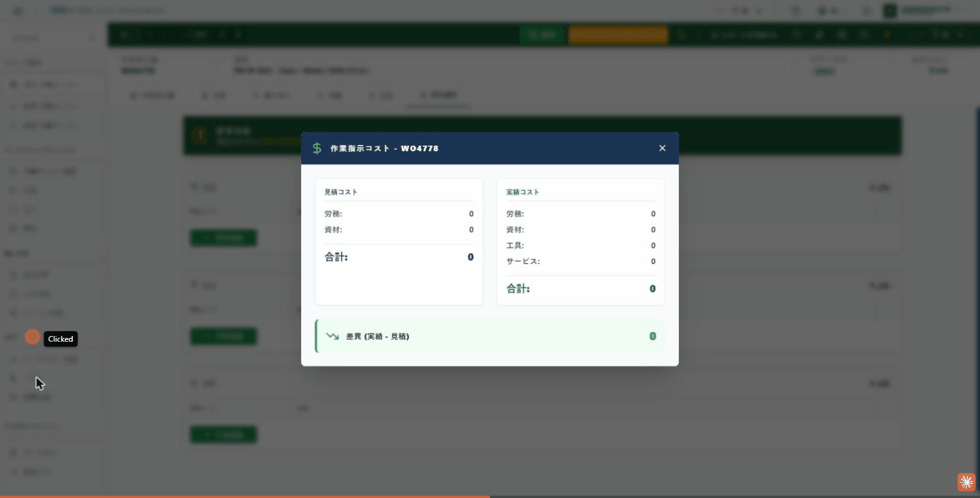
Task: Click the 工具 value 0 in 実績コスト
Action: point(653,245)
